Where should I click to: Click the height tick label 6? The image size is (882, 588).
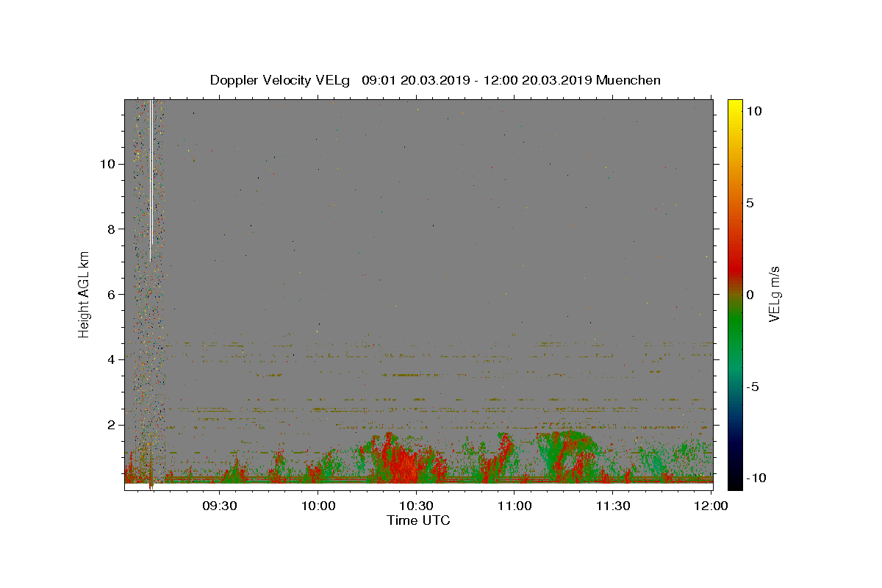[x=111, y=294]
